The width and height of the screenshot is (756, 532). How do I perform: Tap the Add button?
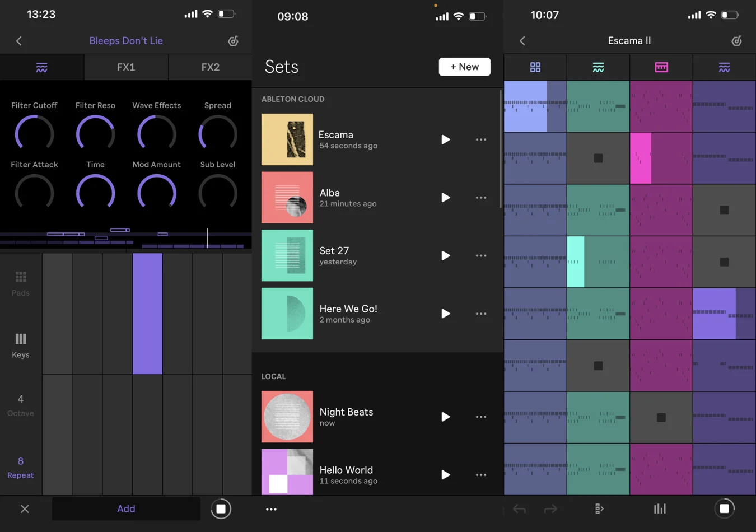126,508
